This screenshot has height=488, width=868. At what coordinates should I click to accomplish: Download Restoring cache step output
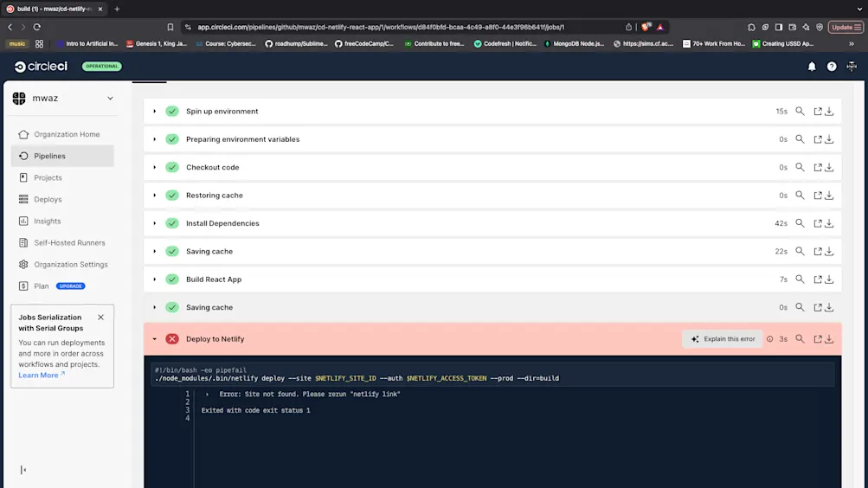coord(829,196)
